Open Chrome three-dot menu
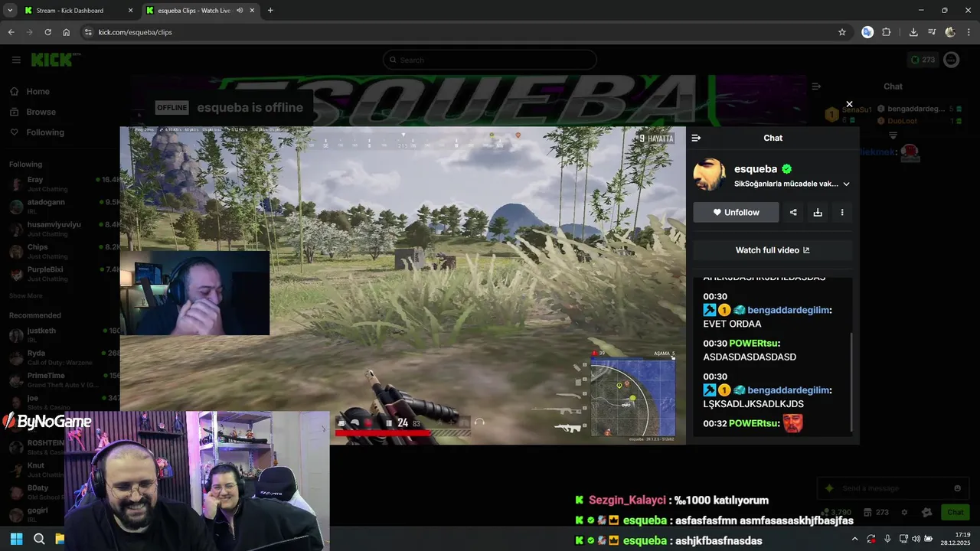Screen dimensions: 980x551 [x=968, y=32]
